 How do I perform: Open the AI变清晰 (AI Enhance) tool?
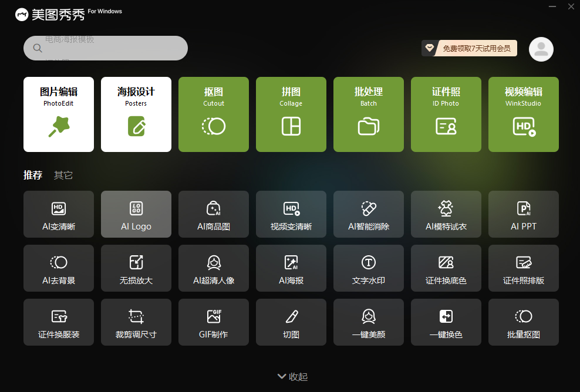coord(59,214)
